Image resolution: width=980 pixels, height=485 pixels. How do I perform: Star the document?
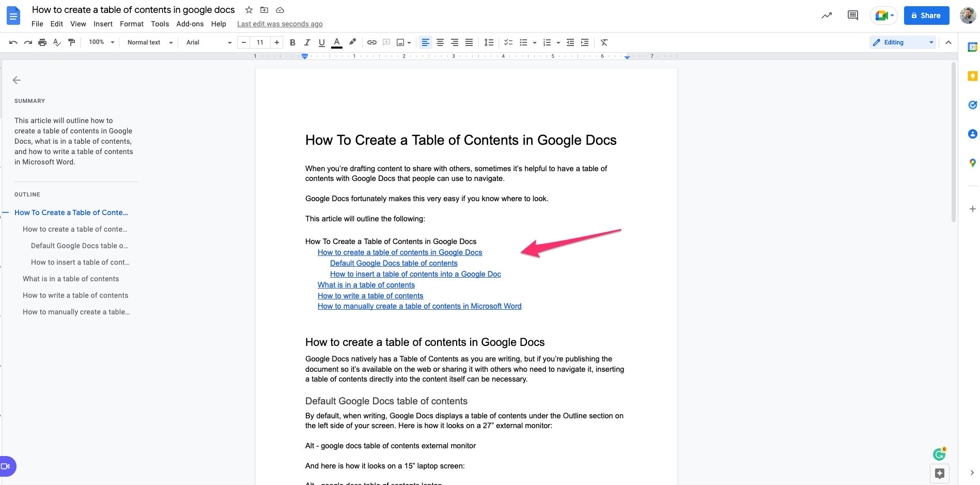(248, 9)
